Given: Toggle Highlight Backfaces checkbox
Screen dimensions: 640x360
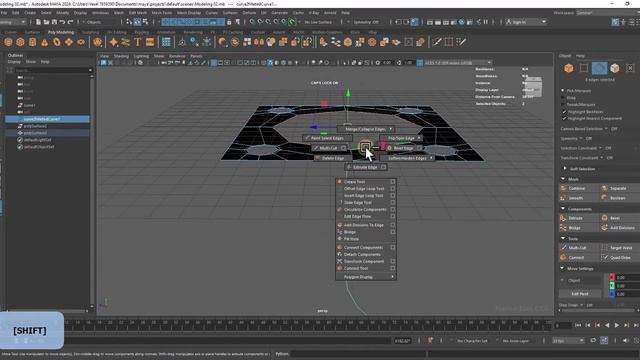Looking at the screenshot, I should (564, 111).
